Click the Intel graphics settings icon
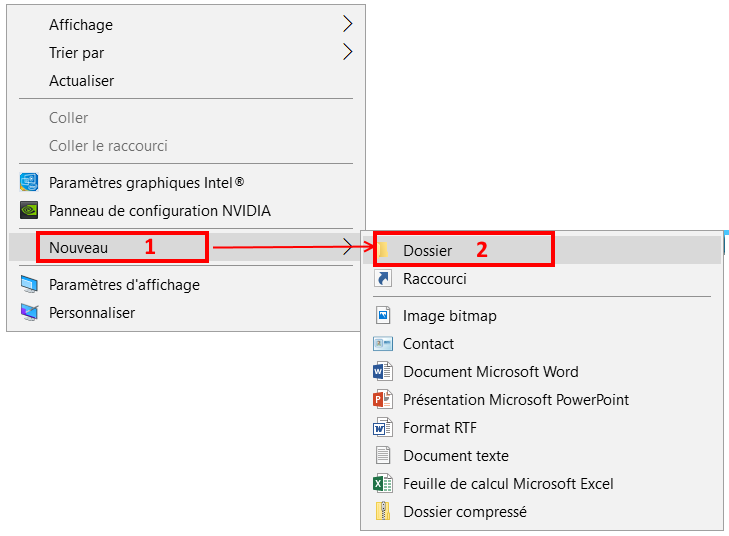Image resolution: width=729 pixels, height=536 pixels. click(x=29, y=182)
